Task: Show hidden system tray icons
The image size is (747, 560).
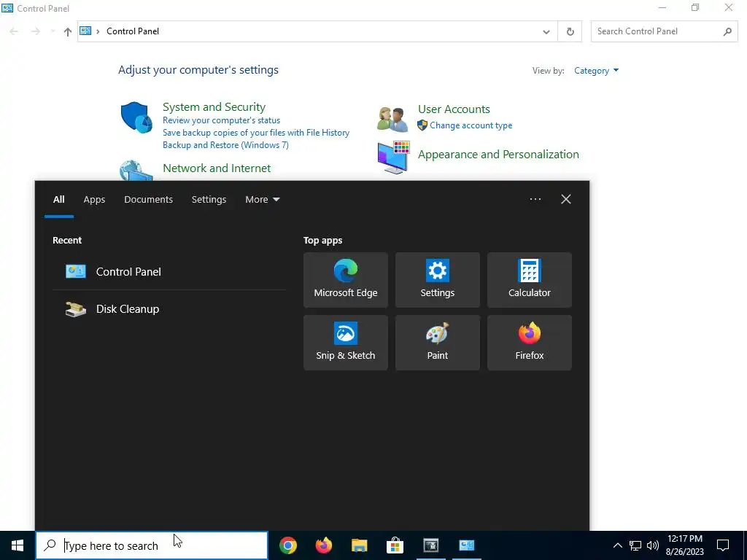Action: pyautogui.click(x=617, y=545)
